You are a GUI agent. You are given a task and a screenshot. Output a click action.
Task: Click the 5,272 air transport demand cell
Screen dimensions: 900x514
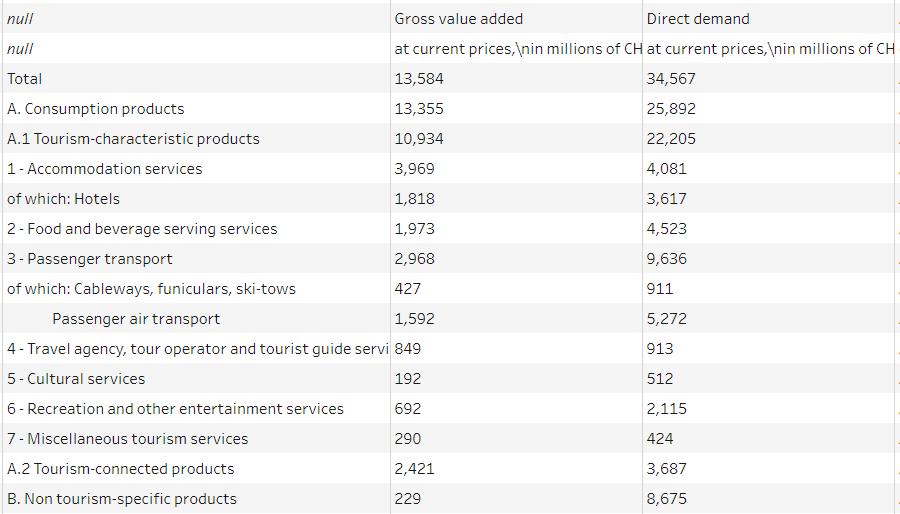pyautogui.click(x=667, y=319)
